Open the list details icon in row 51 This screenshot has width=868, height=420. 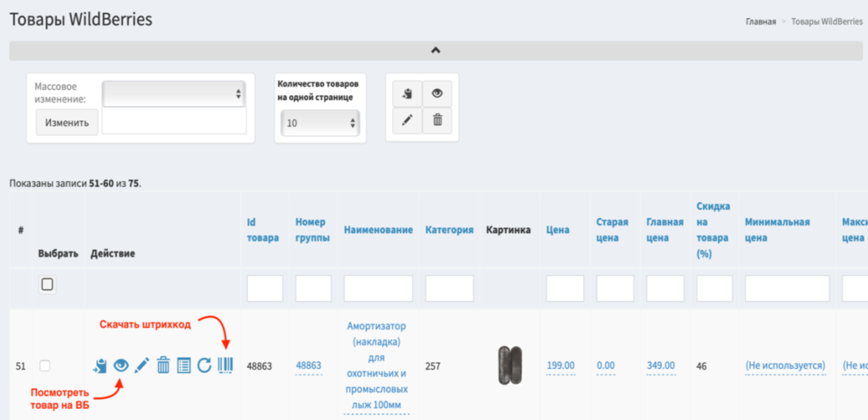(184, 366)
